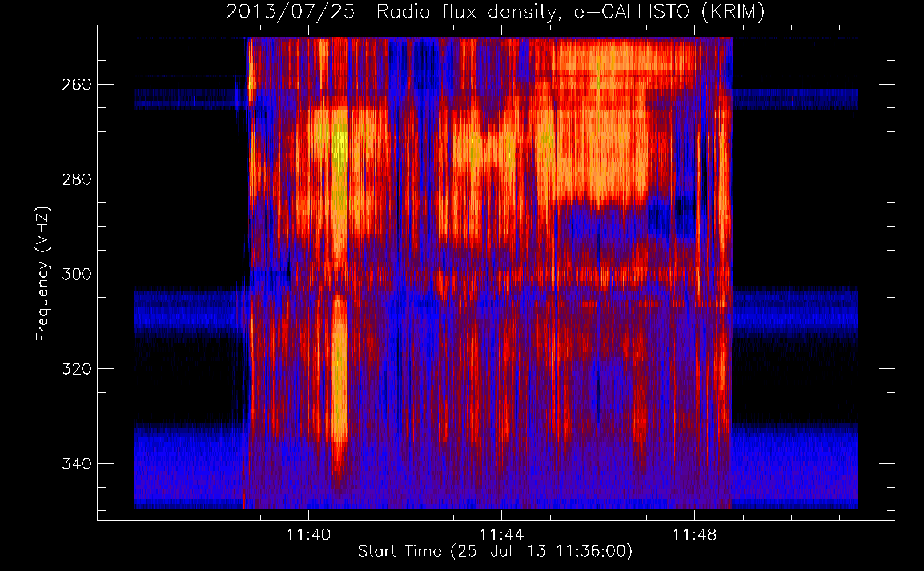Click the plot title '2013/07/25 Radio flux density'
Image resolution: width=924 pixels, height=571 pixels.
pyautogui.click(x=495, y=11)
